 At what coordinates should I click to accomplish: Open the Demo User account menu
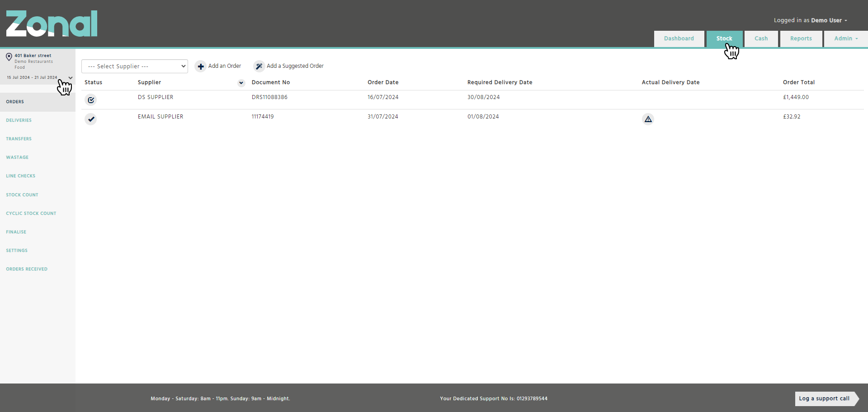pos(810,20)
